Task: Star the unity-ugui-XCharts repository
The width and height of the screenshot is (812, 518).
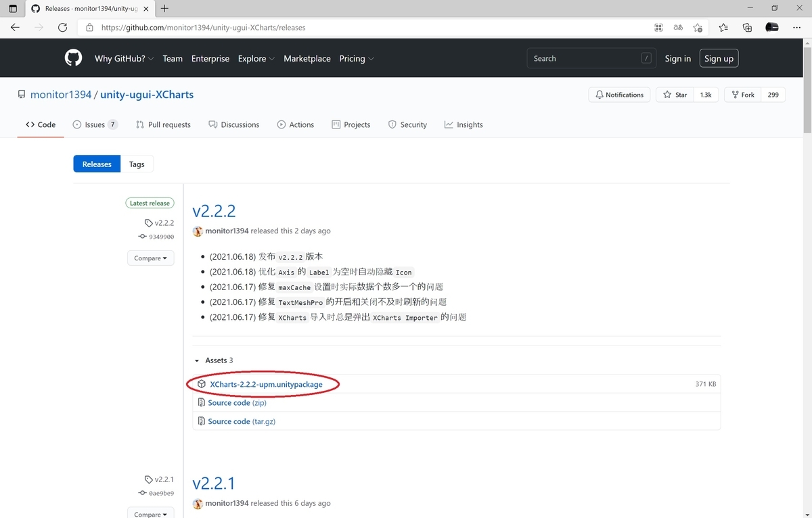Action: 674,94
